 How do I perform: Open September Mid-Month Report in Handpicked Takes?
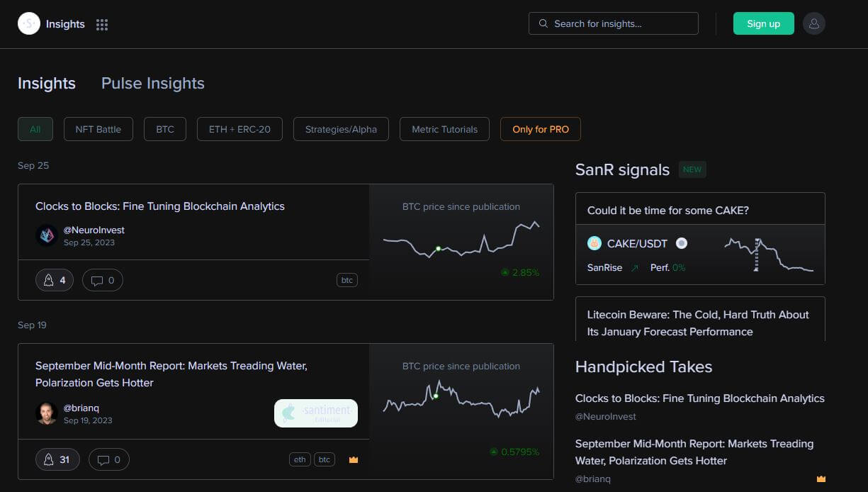pos(694,452)
